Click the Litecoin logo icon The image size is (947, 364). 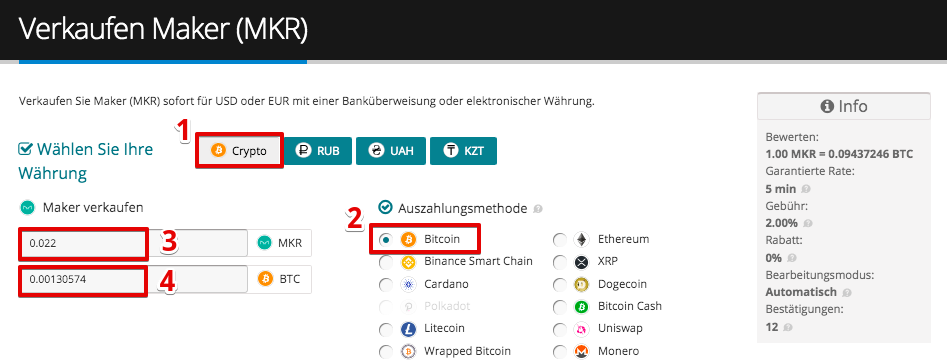point(408,329)
